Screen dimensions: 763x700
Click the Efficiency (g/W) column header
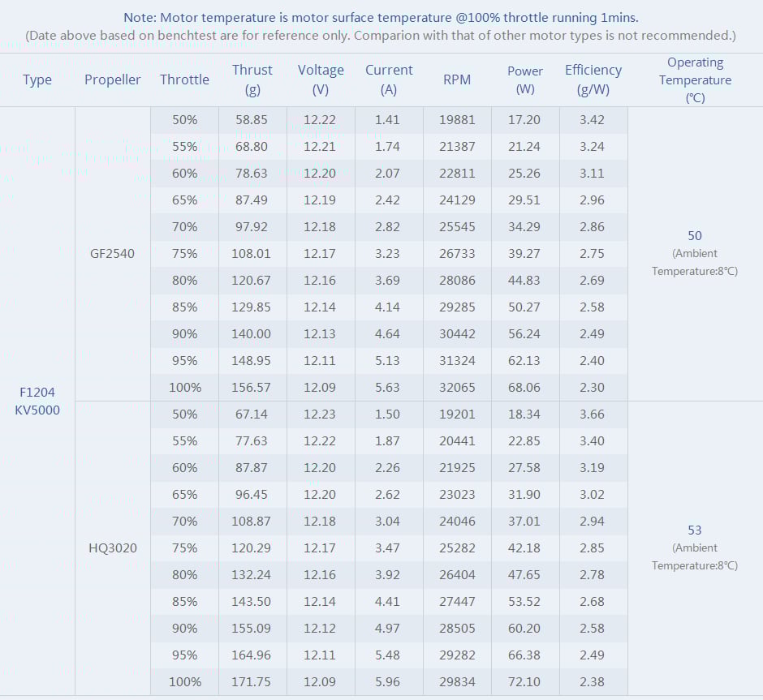593,79
